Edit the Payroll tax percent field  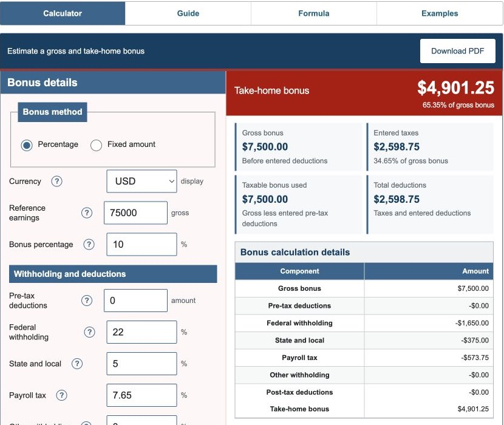click(x=141, y=395)
